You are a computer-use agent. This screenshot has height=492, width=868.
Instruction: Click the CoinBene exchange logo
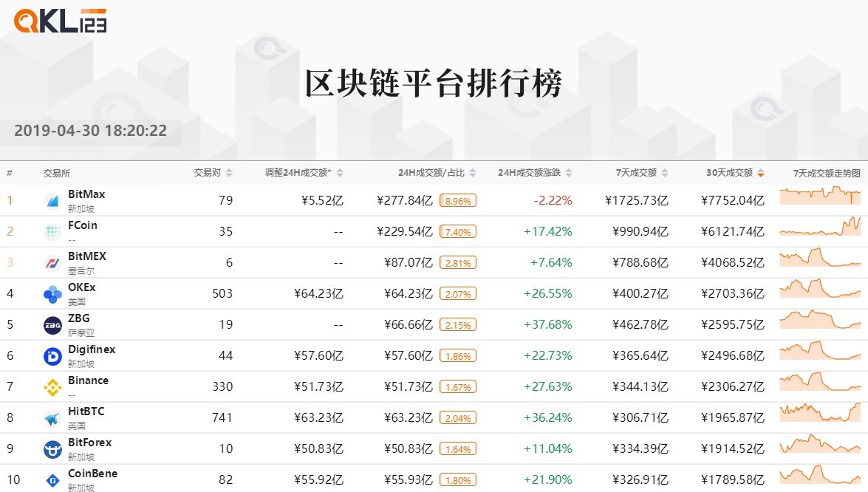(52, 479)
